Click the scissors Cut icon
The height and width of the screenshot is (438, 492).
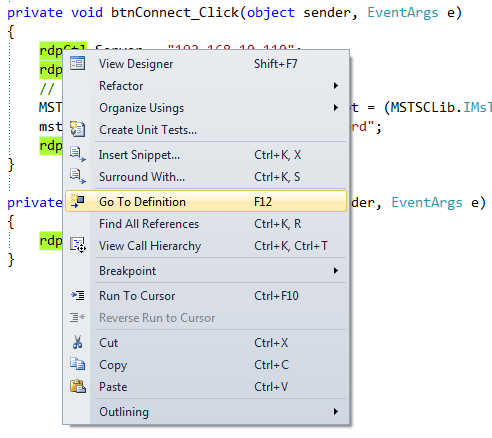(x=77, y=342)
